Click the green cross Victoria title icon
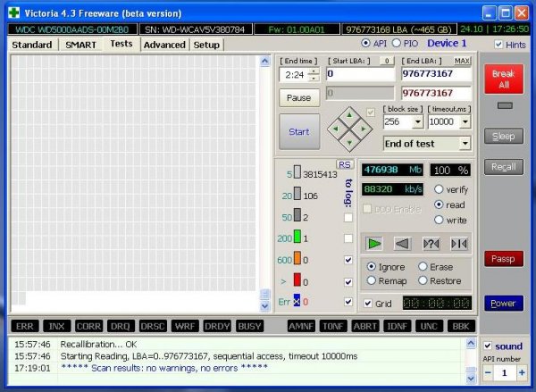This screenshot has width=536, height=392. 14,13
